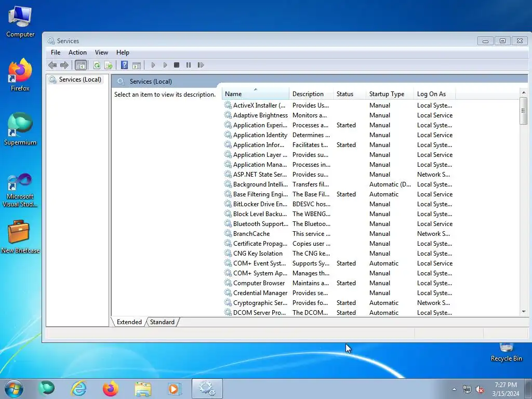Image resolution: width=532 pixels, height=399 pixels.
Task: Click the Forward arrow toolbar icon
Action: (64, 65)
